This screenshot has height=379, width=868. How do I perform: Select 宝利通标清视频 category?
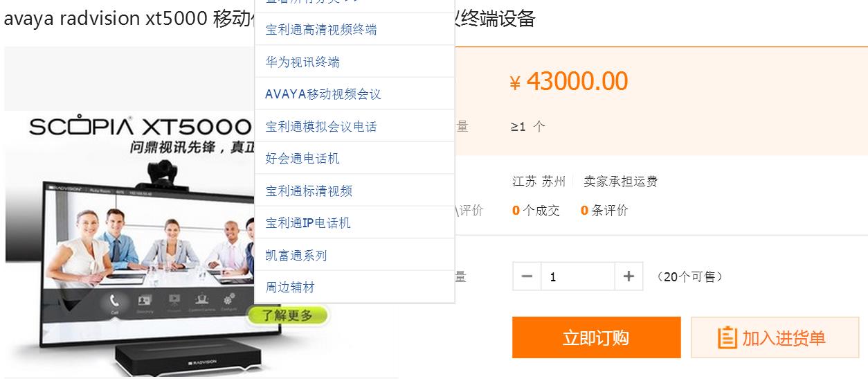point(309,191)
